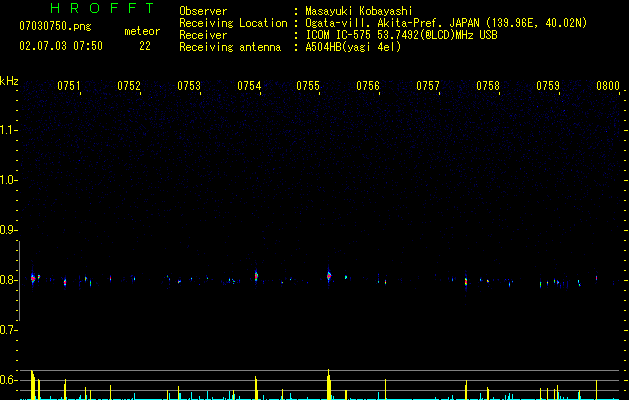The image size is (629, 400).
Task: Click the 0755 time marker
Action: [308, 86]
